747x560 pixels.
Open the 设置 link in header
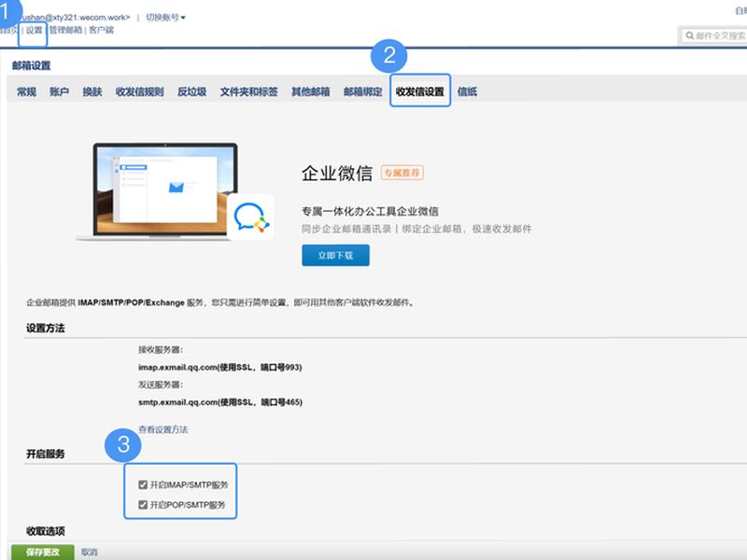(34, 30)
